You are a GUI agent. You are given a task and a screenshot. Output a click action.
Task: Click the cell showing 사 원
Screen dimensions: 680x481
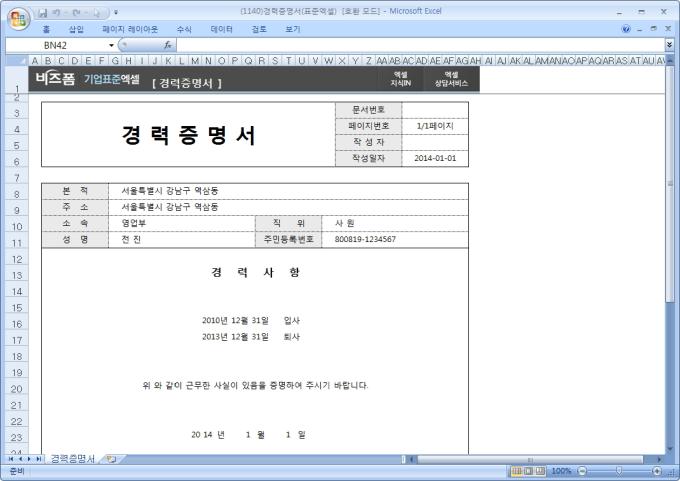pyautogui.click(x=395, y=223)
